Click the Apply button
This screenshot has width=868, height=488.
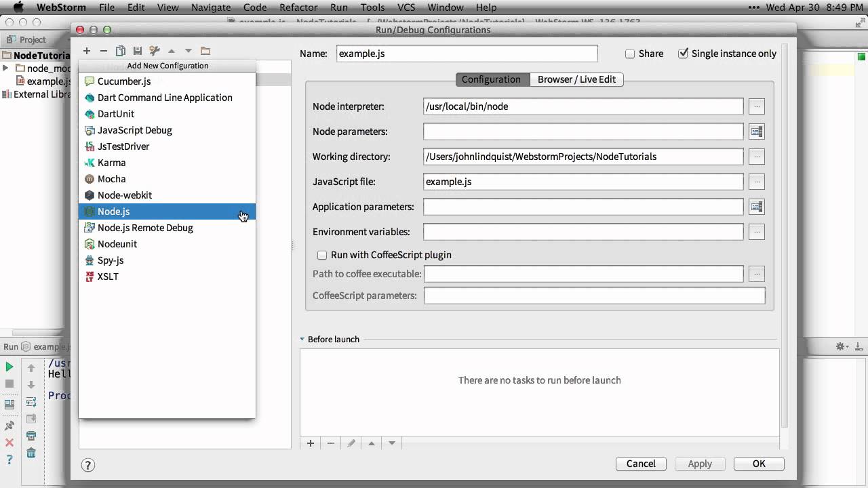pyautogui.click(x=700, y=464)
